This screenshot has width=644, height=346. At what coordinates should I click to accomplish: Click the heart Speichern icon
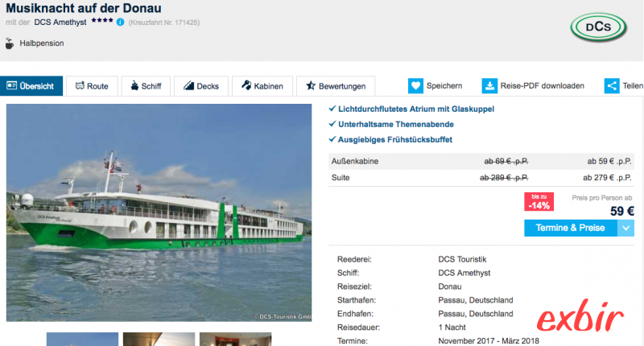[415, 86]
